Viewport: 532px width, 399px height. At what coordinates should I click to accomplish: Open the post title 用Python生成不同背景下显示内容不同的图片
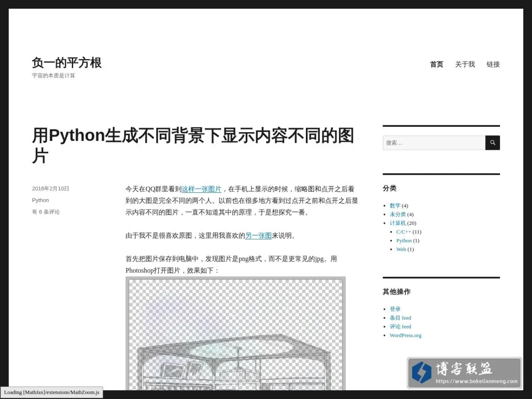(193, 145)
